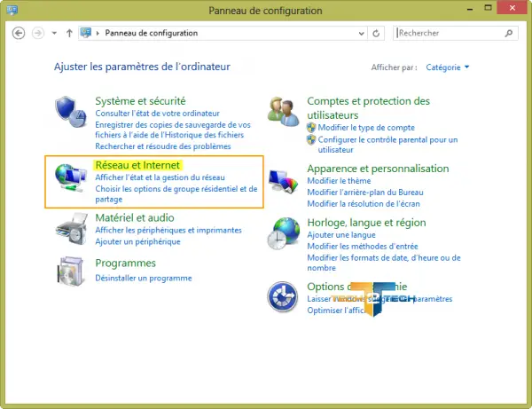The height and width of the screenshot is (409, 532).
Task: Click Enregistrer des copies de sauvegarde link
Action: click(x=173, y=130)
